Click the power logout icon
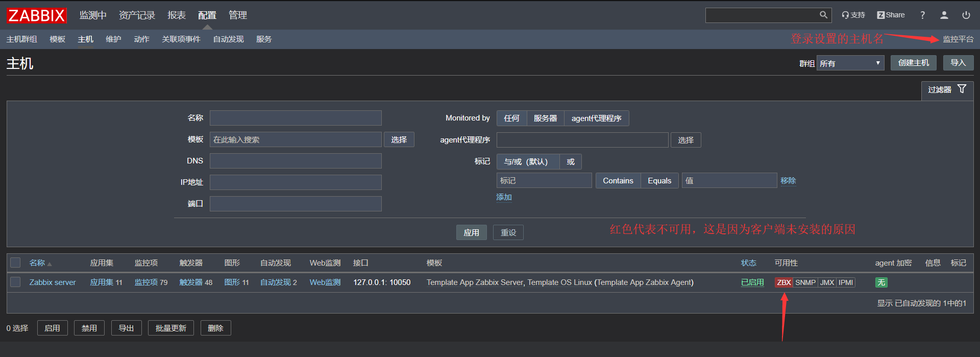 click(x=966, y=15)
